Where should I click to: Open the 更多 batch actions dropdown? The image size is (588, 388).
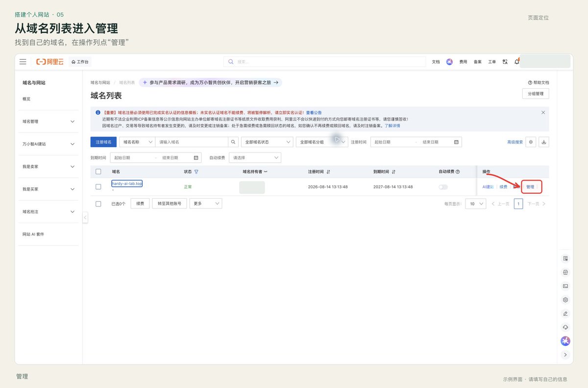point(206,204)
